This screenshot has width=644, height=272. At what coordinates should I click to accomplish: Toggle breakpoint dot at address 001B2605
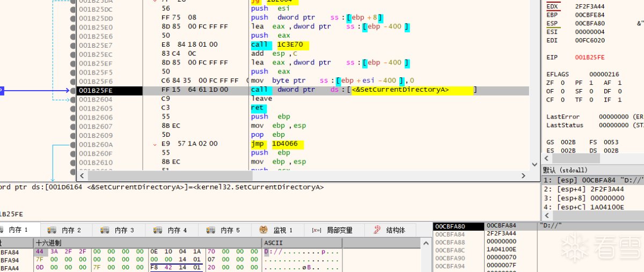pos(73,108)
